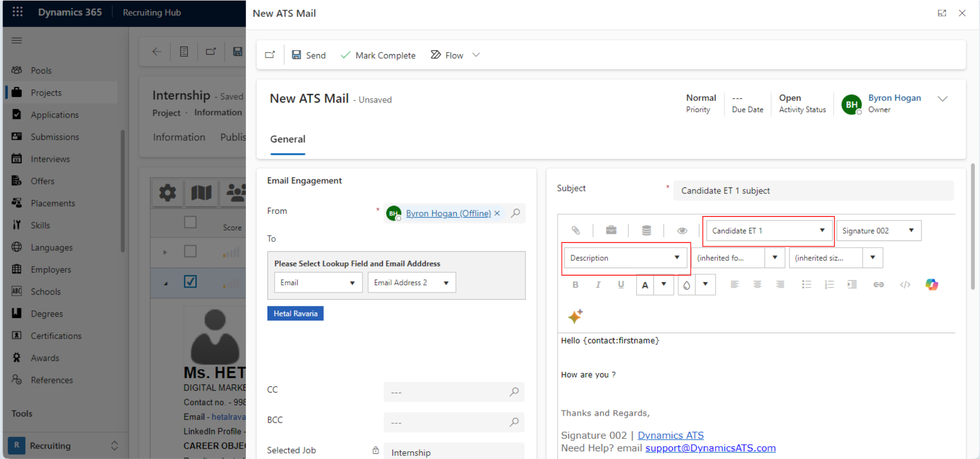The image size is (980, 459).
Task: Expand the dialog to full screen
Action: [x=942, y=13]
